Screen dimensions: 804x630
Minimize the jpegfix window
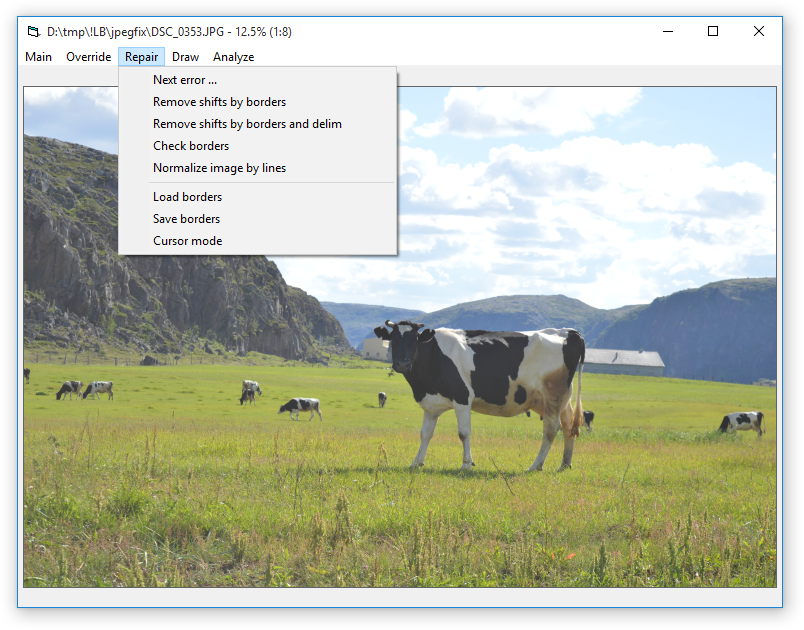668,31
